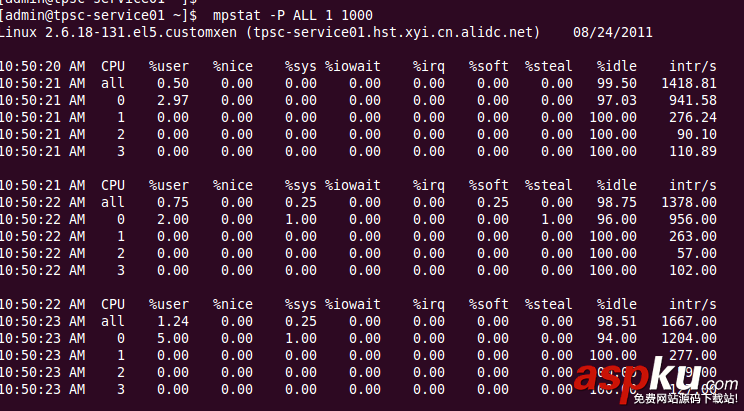
Task: Click the %user value '0.75'
Action: (x=173, y=203)
